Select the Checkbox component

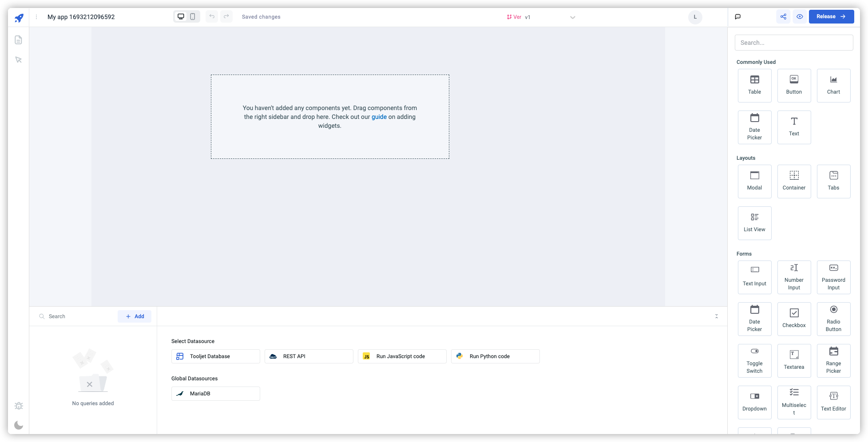[794, 319]
